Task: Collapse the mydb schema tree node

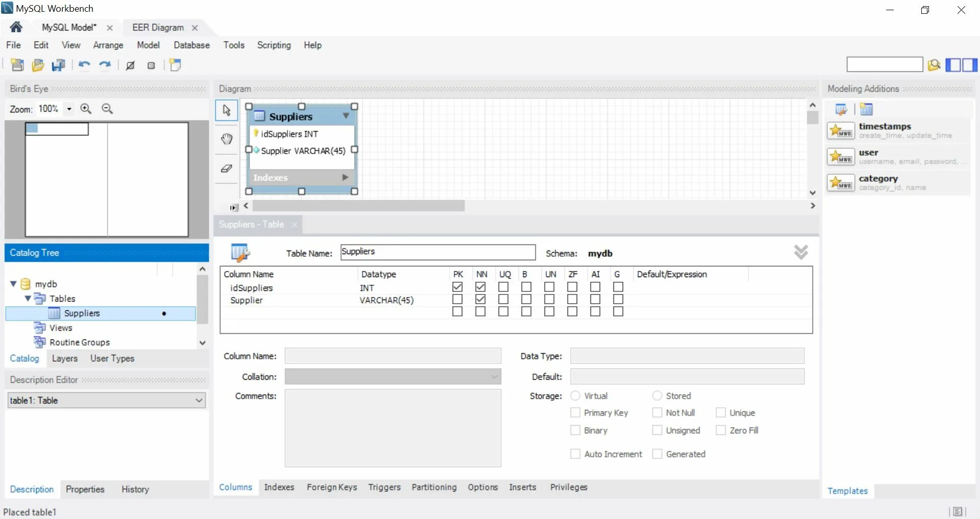Action: pos(13,284)
